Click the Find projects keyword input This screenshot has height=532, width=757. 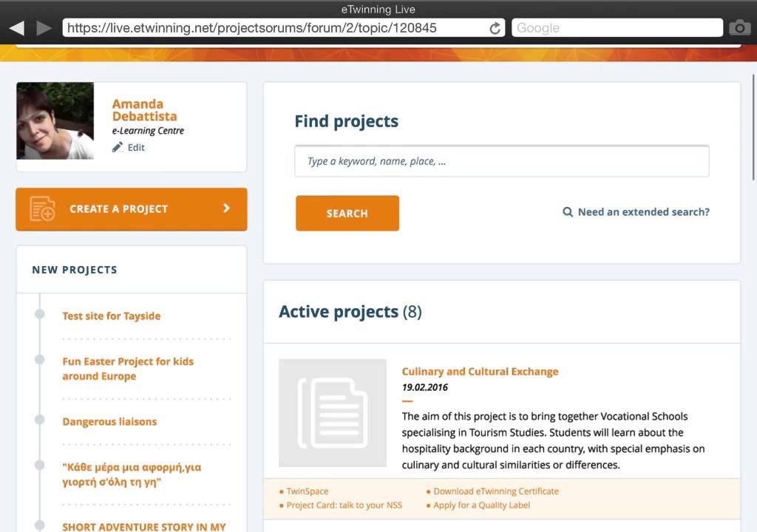point(502,161)
